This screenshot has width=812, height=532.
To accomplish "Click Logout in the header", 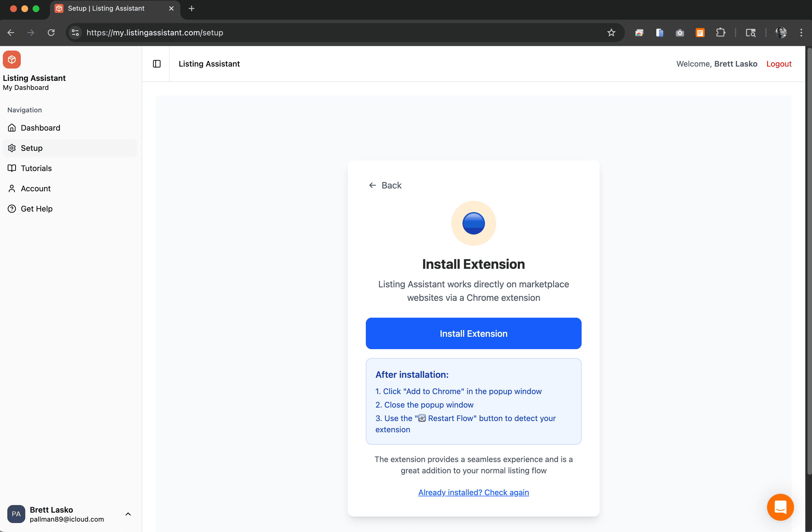I will coord(779,64).
